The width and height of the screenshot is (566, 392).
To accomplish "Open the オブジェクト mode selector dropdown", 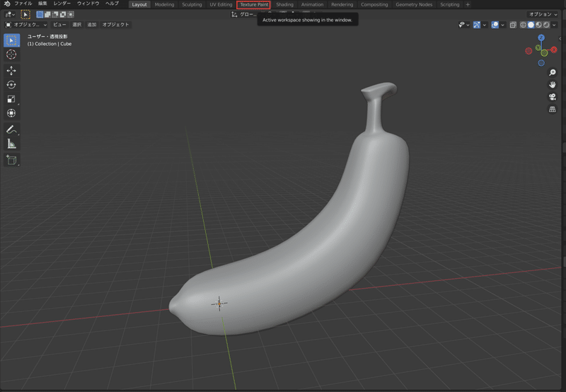I will (26, 25).
